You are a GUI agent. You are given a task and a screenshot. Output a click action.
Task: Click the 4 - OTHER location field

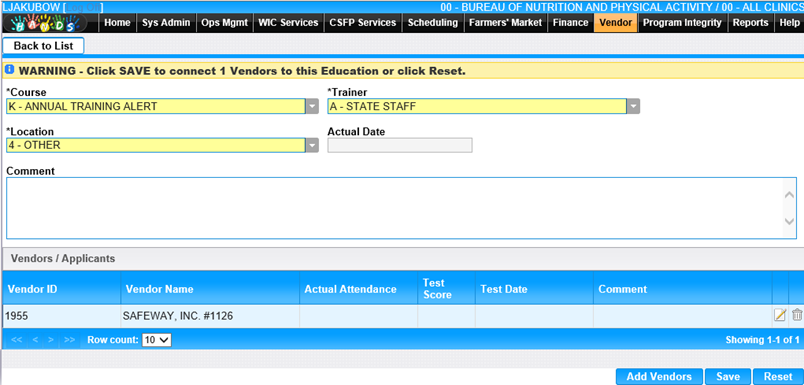click(156, 145)
